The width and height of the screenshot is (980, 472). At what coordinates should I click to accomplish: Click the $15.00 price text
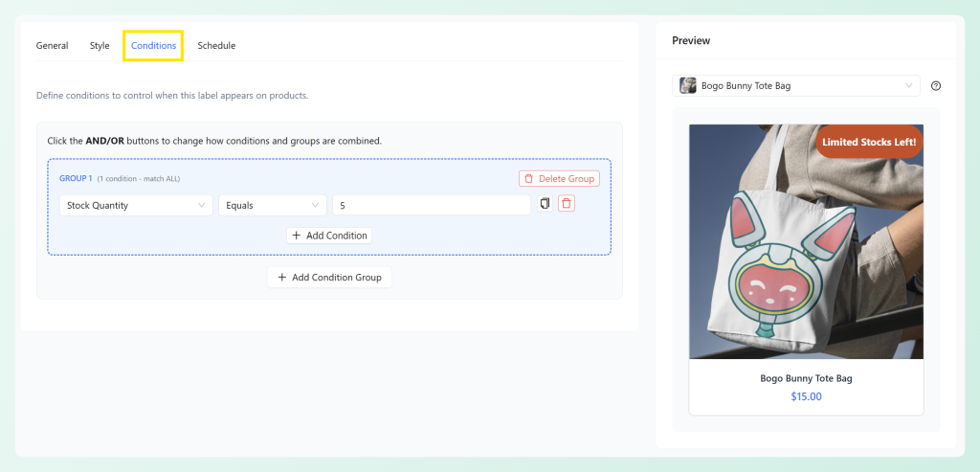click(806, 396)
